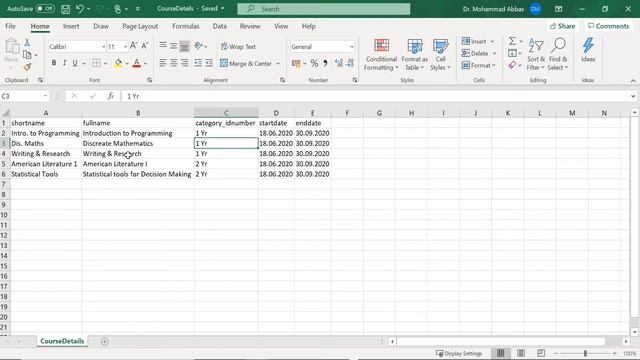Switch to the Insert tab
Viewport: 640px width, 360px height.
[71, 26]
